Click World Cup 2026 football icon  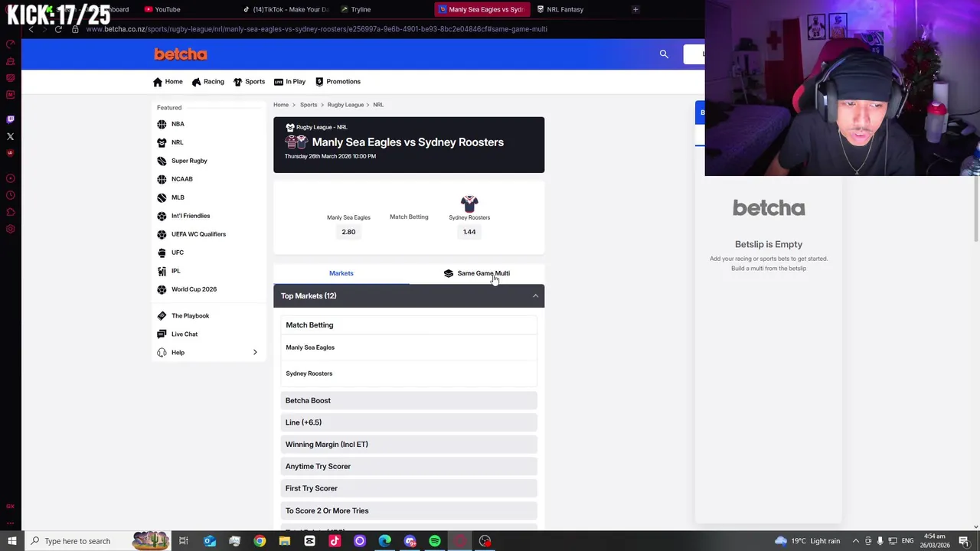click(x=162, y=289)
